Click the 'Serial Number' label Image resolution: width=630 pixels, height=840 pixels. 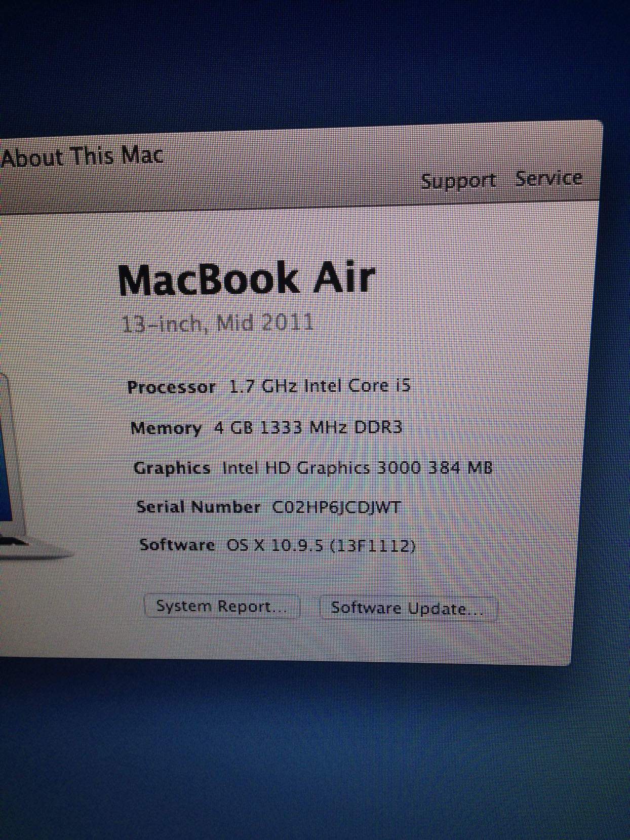click(199, 507)
